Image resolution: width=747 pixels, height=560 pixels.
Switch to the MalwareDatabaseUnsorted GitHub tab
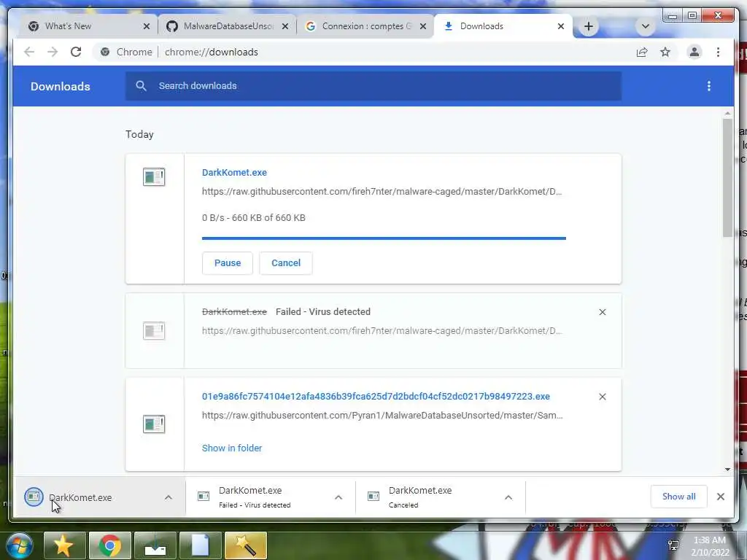pyautogui.click(x=227, y=26)
